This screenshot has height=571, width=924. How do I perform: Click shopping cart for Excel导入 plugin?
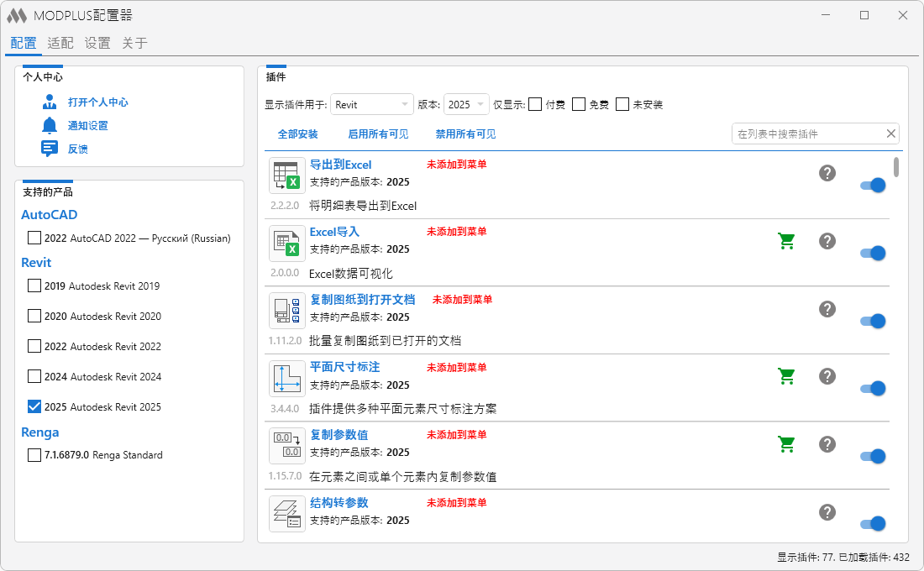787,241
